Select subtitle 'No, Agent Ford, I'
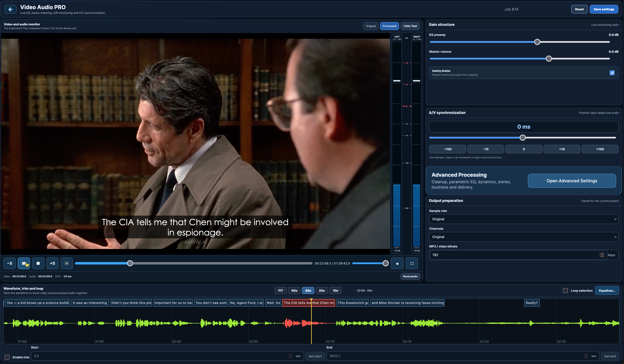Screen dimensions: 624x364 point(246,303)
